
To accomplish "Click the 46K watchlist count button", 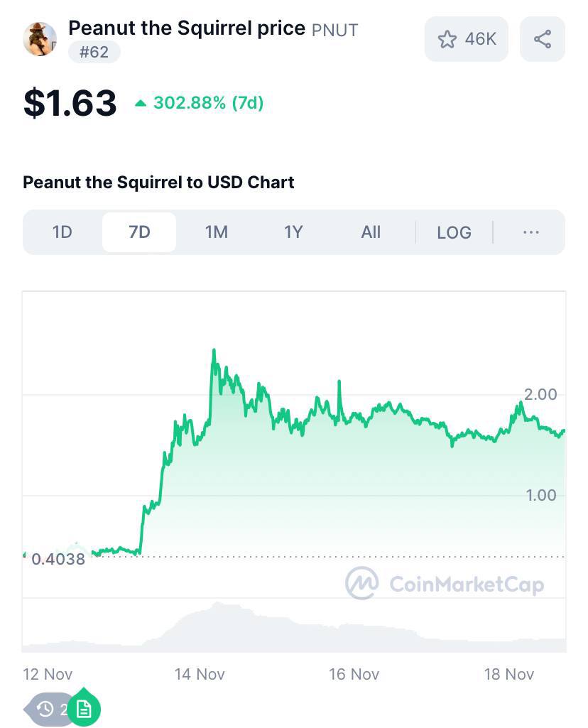I will (x=467, y=39).
